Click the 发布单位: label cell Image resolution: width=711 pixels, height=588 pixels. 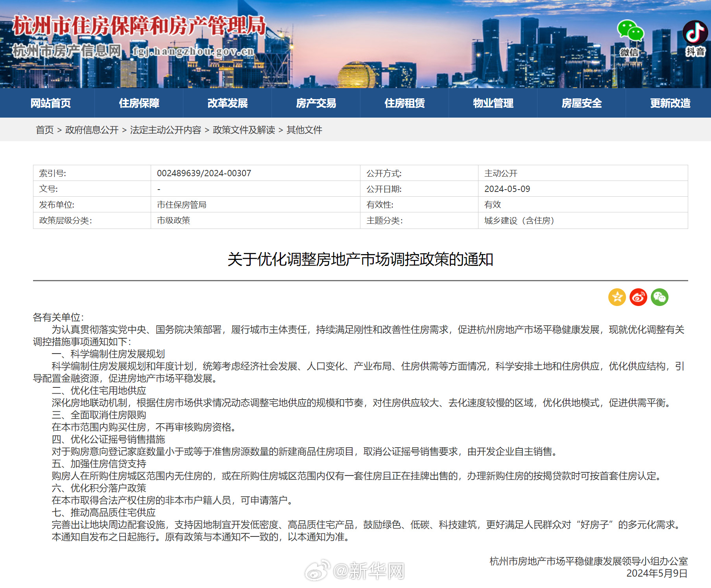[x=92, y=205]
